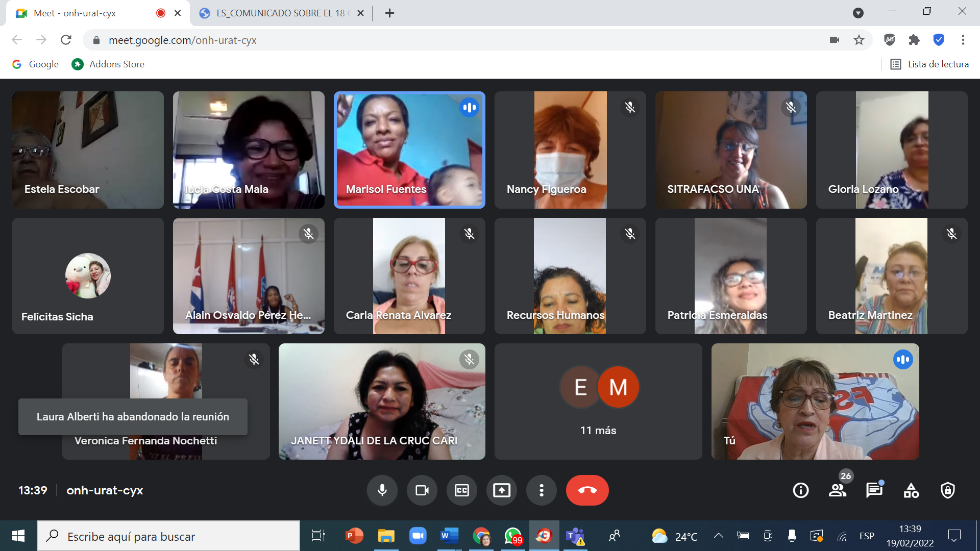Toggle camera in the Meet control bar
Screen dimensions: 980x551
click(422, 490)
